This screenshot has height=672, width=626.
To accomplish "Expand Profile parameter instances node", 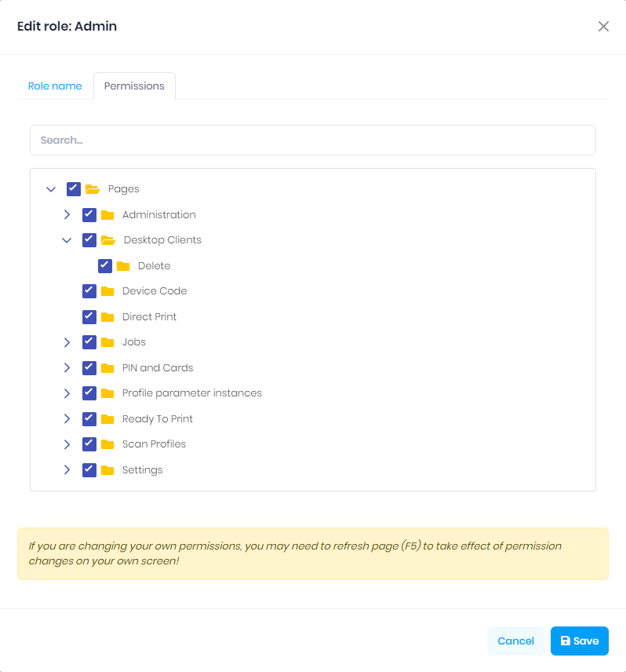I will pyautogui.click(x=67, y=393).
